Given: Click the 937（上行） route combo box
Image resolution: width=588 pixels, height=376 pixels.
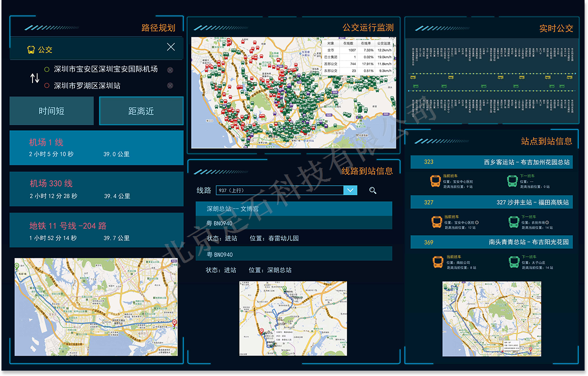Looking at the screenshot, I should coord(279,190).
